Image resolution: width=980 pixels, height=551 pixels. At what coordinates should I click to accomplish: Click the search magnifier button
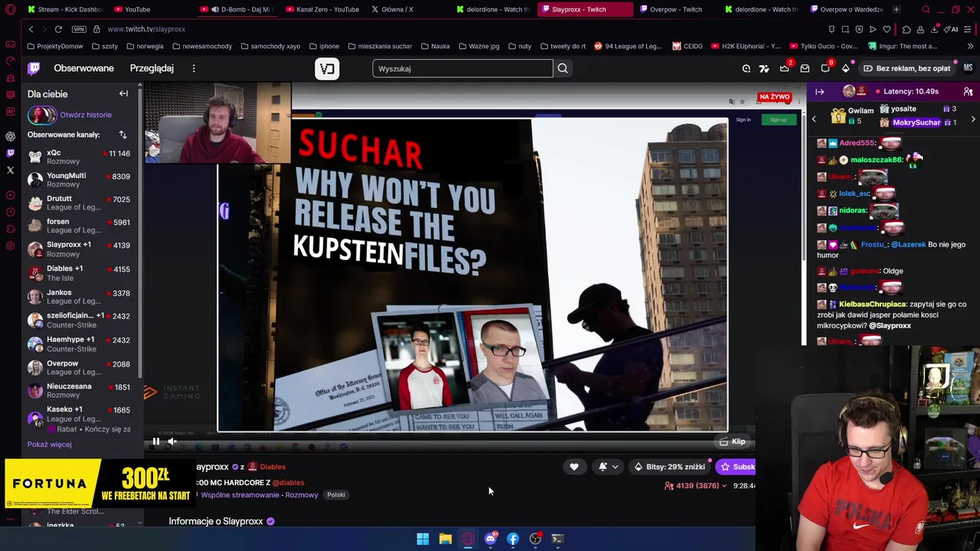tap(563, 68)
